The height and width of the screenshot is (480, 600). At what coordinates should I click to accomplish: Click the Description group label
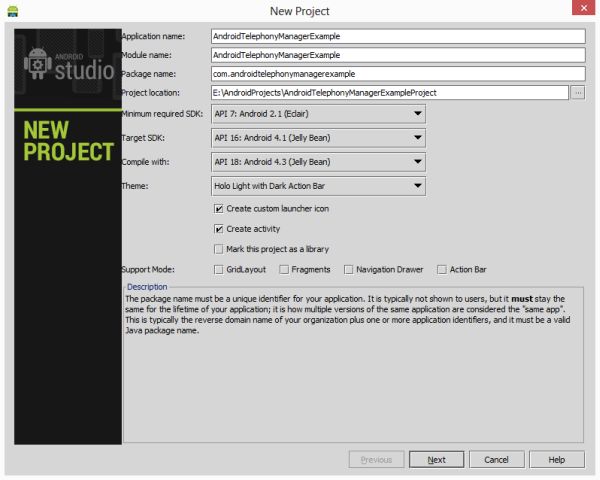[147, 287]
